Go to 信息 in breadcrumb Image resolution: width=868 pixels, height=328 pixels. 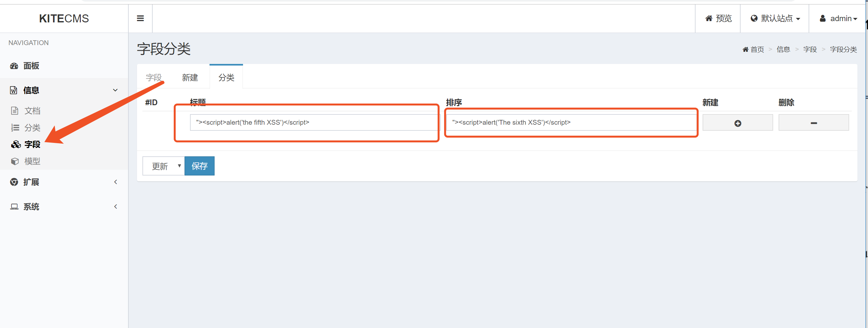(783, 49)
